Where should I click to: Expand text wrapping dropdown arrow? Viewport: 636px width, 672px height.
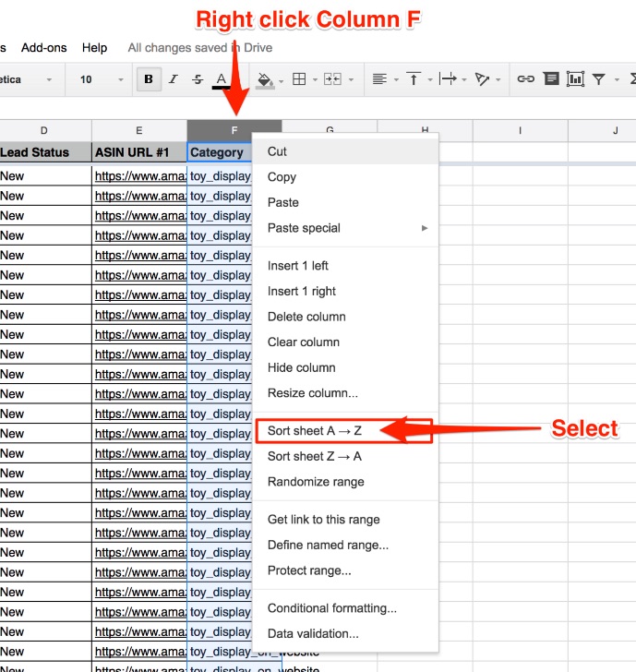click(464, 79)
